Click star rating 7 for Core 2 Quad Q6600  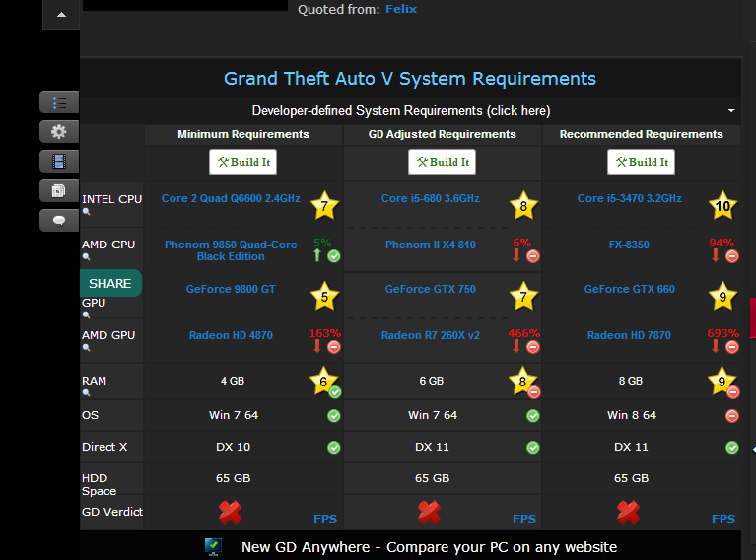pos(324,205)
